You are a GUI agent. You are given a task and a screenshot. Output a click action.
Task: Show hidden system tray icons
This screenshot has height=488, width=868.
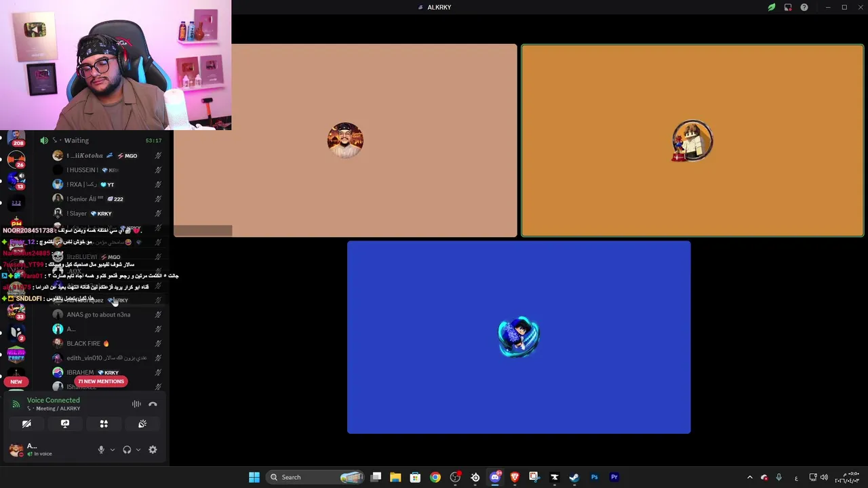[749, 477]
